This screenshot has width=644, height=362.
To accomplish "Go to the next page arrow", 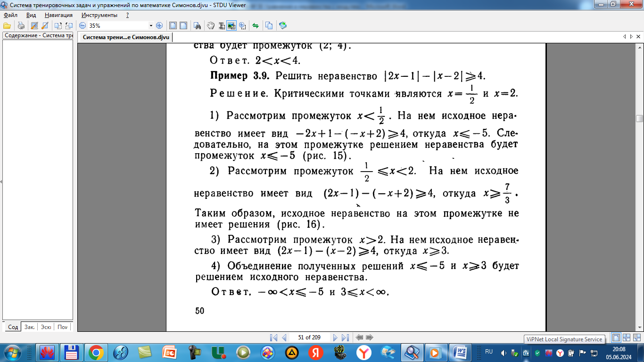I will pos(335,337).
